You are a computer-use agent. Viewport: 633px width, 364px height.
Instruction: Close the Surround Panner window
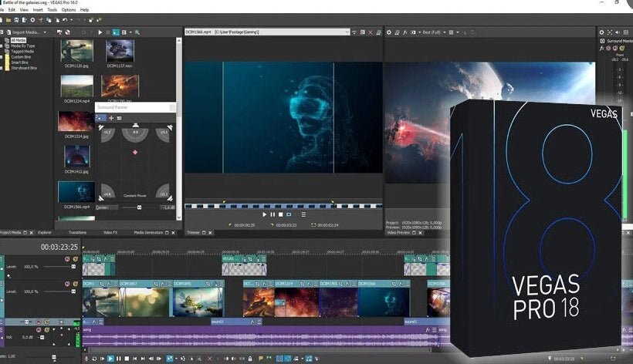pos(172,107)
